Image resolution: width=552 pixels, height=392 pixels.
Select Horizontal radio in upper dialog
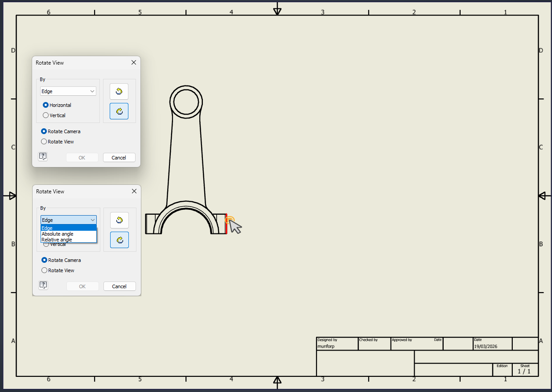coord(57,105)
